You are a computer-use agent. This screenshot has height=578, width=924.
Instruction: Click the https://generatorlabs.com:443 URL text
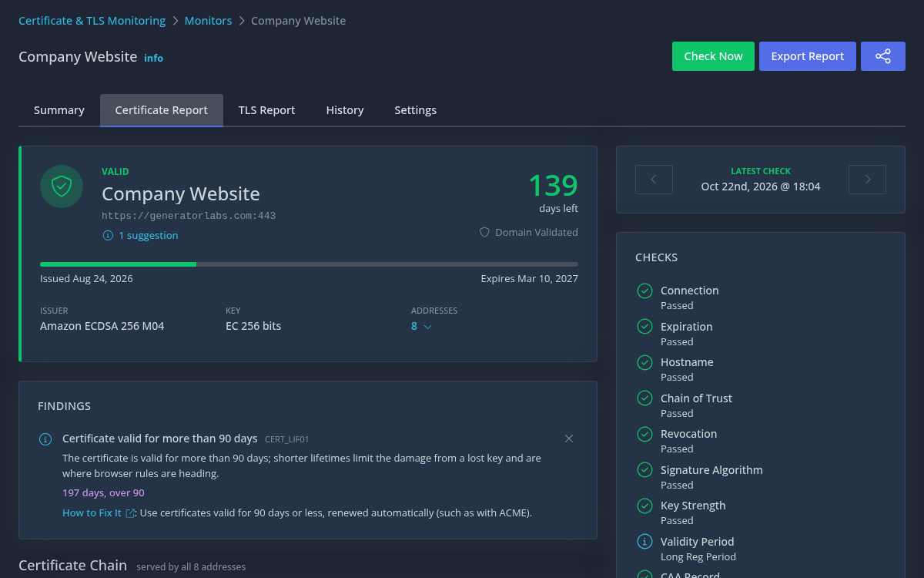pyautogui.click(x=189, y=217)
